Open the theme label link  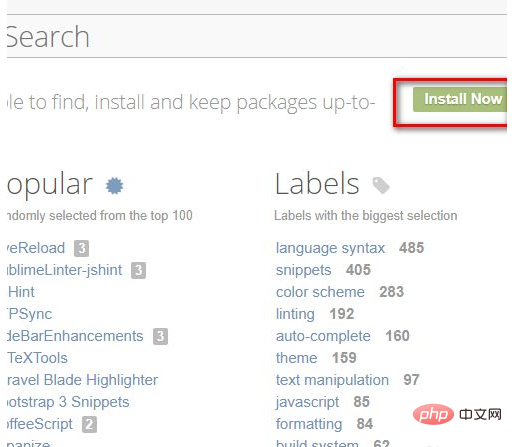(x=297, y=358)
